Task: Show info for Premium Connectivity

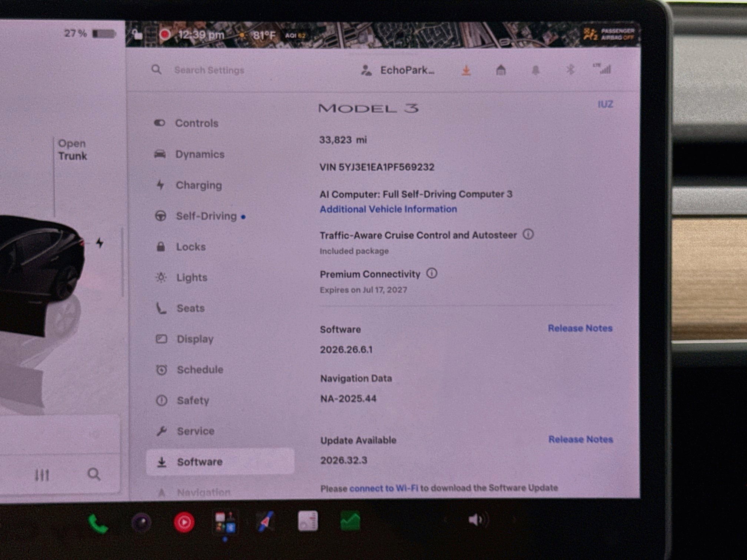Action: pyautogui.click(x=432, y=273)
